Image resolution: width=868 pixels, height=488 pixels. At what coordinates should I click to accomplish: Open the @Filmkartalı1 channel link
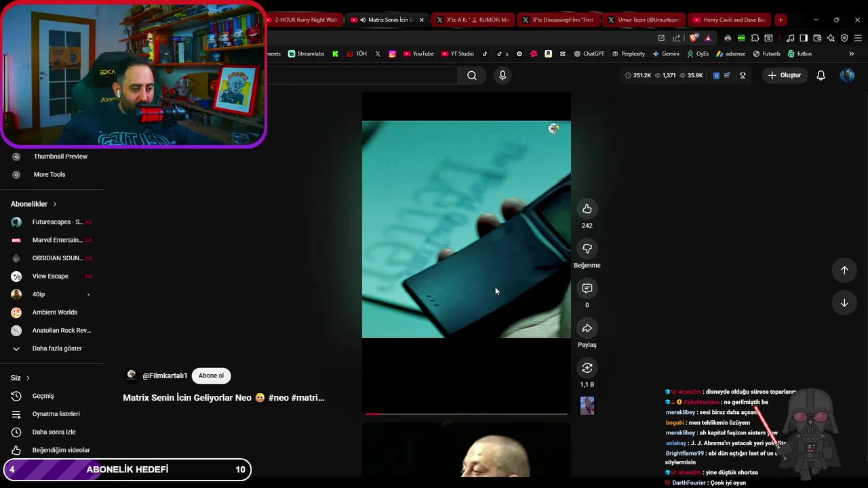coord(165,375)
